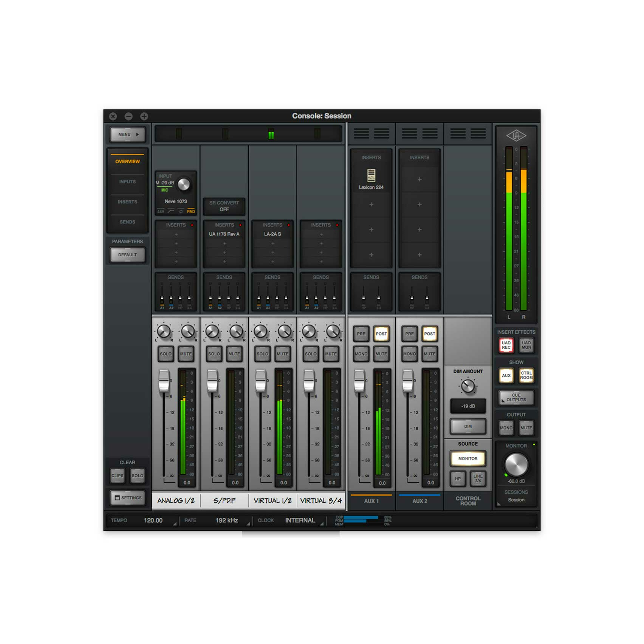Expand the Cue Outputs popover
The height and width of the screenshot is (644, 644).
click(x=516, y=398)
